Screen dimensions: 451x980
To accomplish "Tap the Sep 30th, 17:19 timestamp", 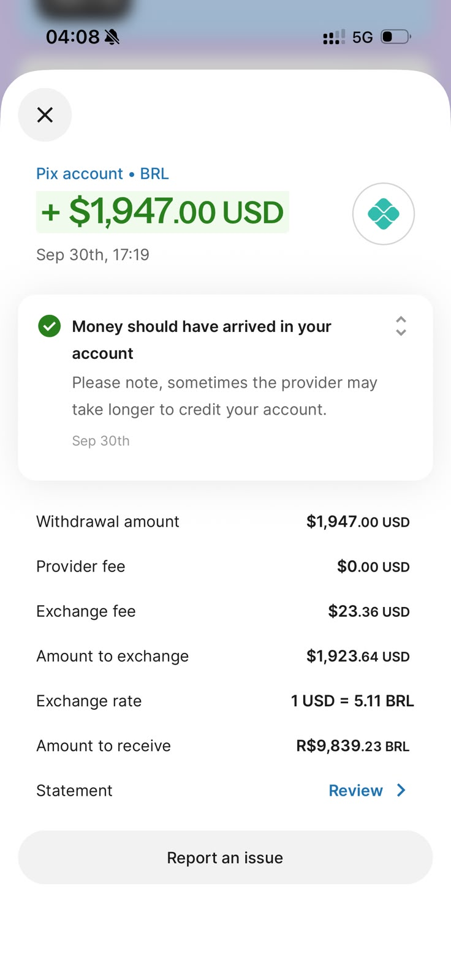I will click(x=93, y=254).
